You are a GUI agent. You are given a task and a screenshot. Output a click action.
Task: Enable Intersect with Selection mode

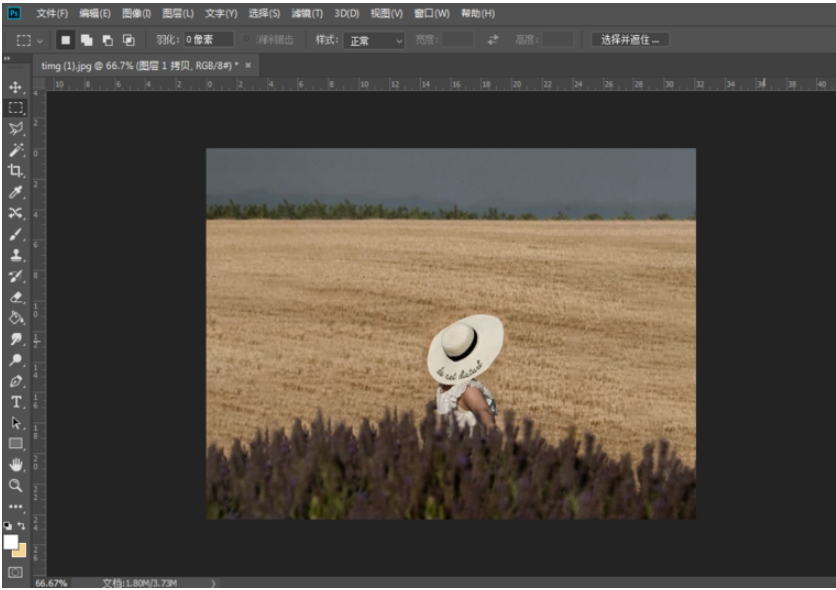[x=128, y=40]
